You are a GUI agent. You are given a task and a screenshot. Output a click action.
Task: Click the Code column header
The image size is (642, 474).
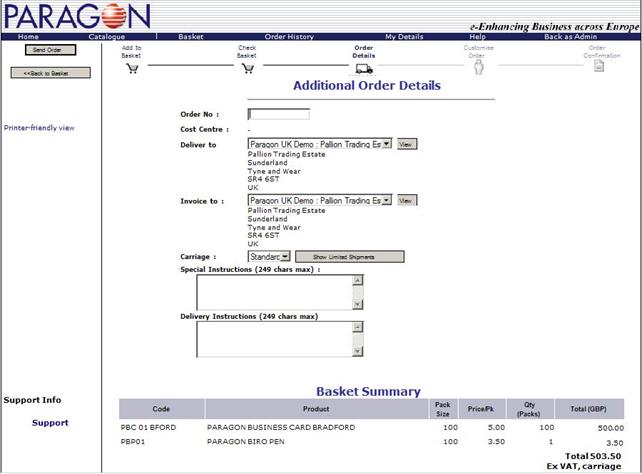161,409
